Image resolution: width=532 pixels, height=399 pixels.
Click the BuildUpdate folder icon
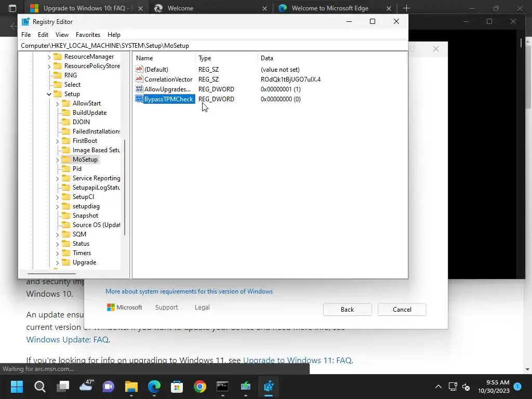[66, 113]
